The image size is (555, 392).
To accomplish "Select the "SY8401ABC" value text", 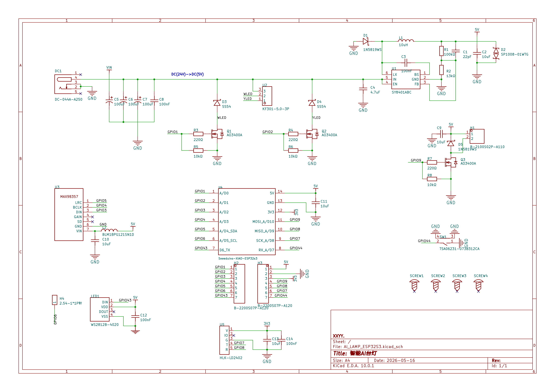I will click(x=402, y=92).
